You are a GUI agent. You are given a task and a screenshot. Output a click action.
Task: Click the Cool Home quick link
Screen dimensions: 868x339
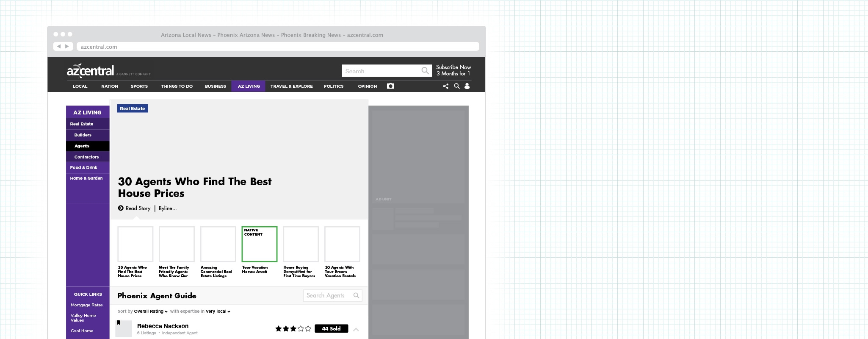point(82,331)
